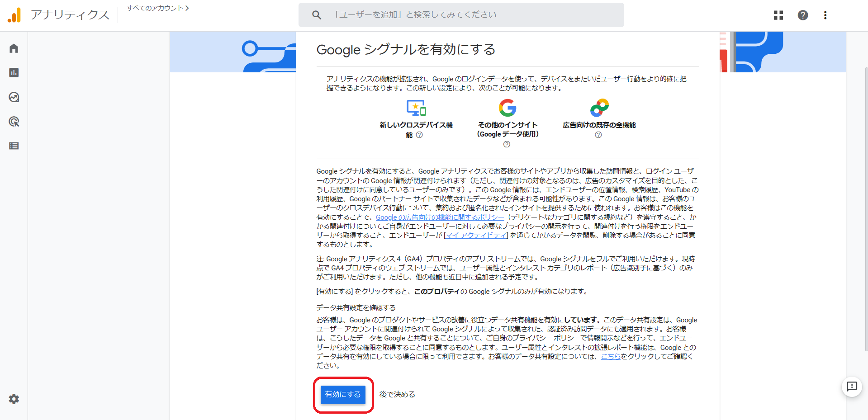Image resolution: width=868 pixels, height=420 pixels.
Task: Open the Reports bar chart icon
Action: [14, 73]
